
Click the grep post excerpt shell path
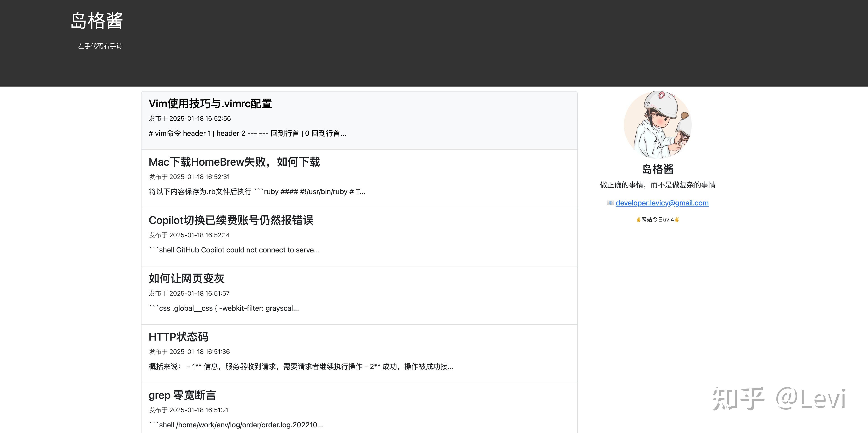[x=236, y=425]
